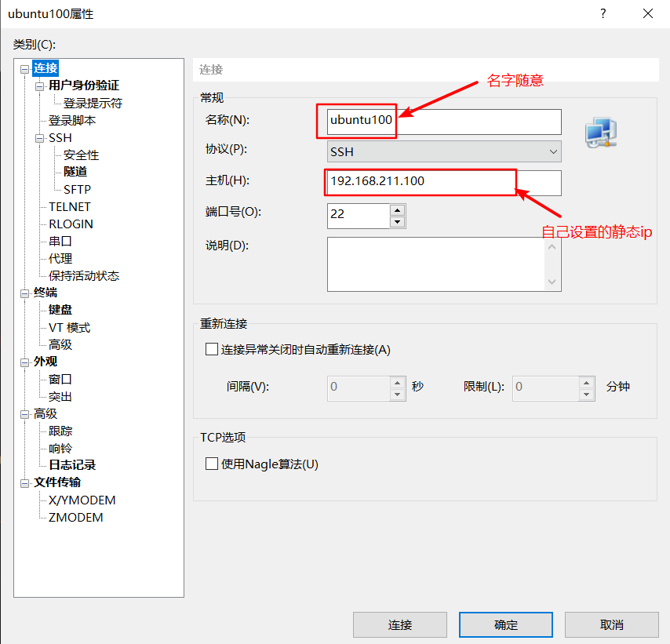Open the 突出 highlight settings
670x644 pixels.
click(x=60, y=397)
